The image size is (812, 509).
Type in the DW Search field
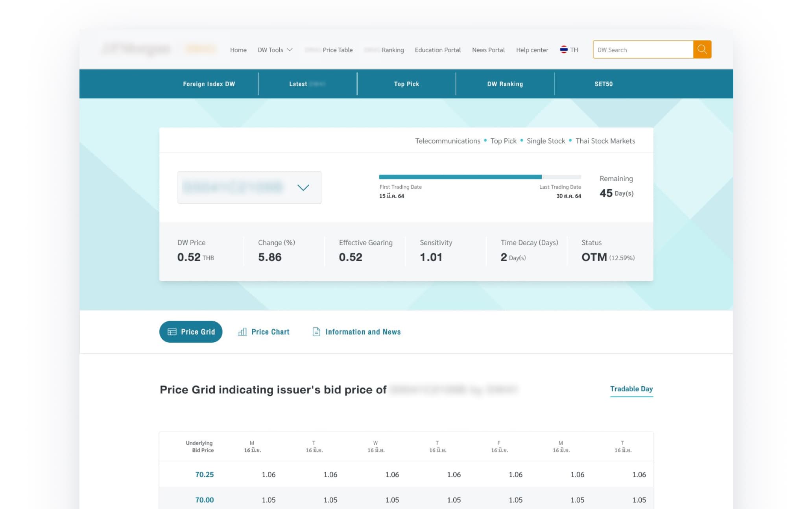pyautogui.click(x=643, y=50)
